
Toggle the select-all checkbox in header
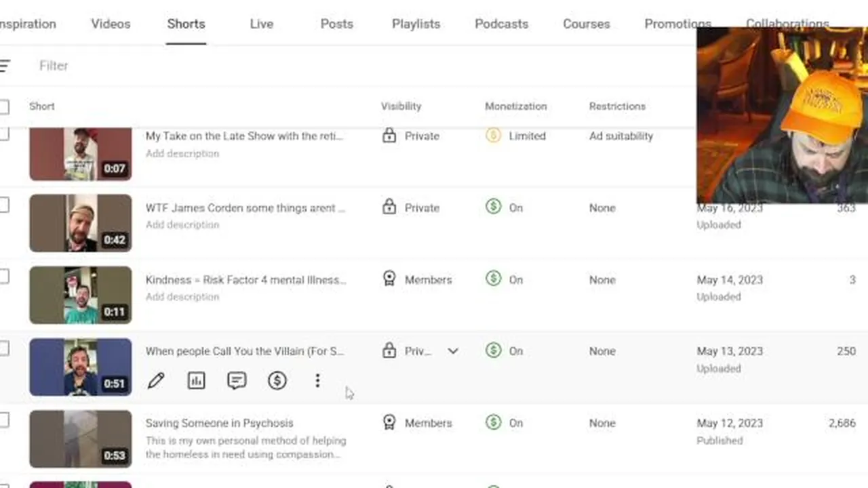coord(4,106)
